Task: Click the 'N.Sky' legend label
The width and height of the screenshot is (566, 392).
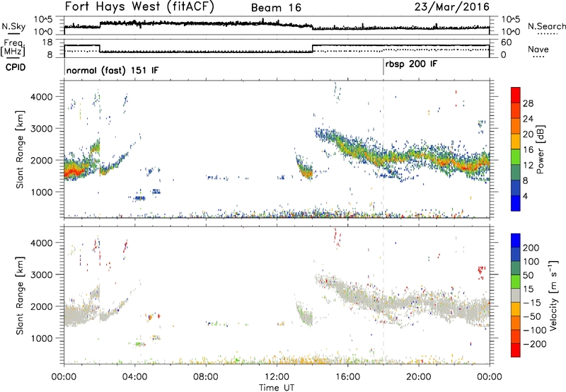Action: tap(13, 26)
